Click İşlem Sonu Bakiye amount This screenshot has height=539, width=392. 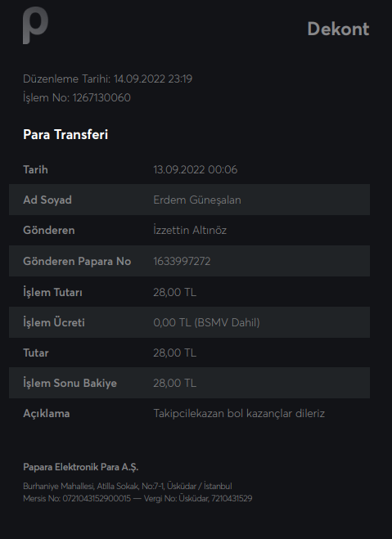coord(174,383)
